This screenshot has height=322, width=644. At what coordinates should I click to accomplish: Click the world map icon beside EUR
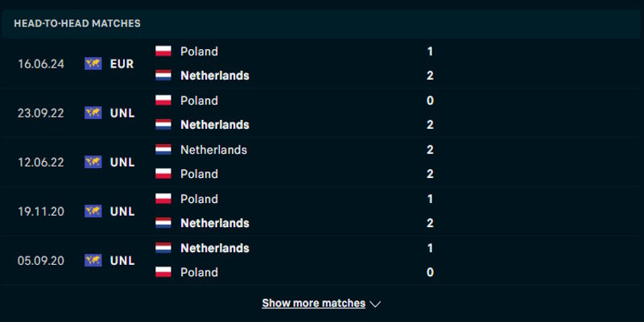pos(93,64)
